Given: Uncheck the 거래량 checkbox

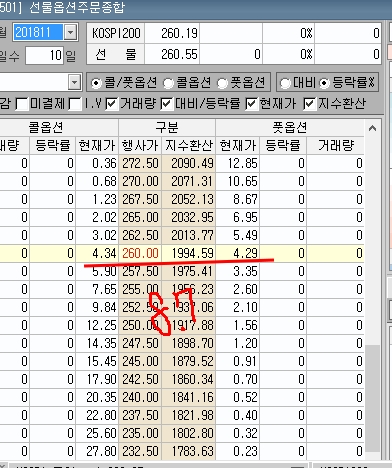Looking at the screenshot, I should [111, 104].
